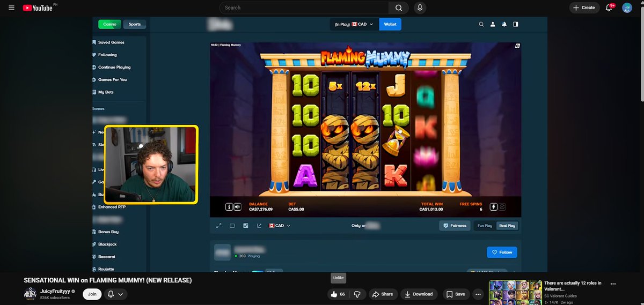
Task: Mute the slot game sound icon
Action: [x=237, y=206]
